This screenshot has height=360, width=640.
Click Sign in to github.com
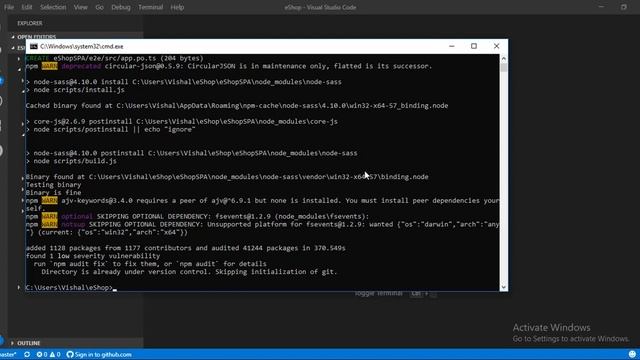99,354
